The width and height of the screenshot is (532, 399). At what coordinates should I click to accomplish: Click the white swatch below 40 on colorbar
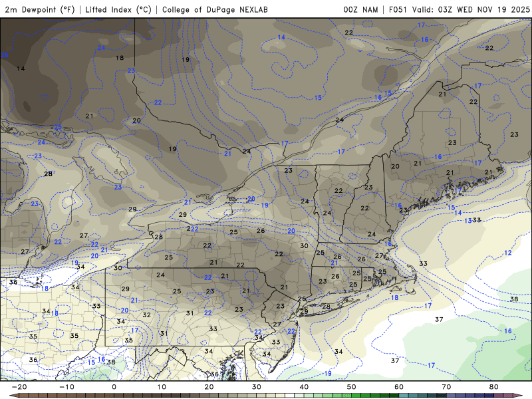pyautogui.click(x=290, y=396)
